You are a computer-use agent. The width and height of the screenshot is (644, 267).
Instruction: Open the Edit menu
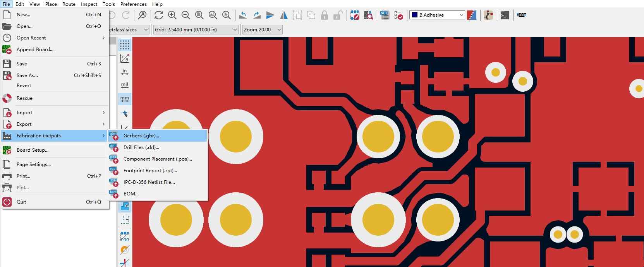click(x=20, y=4)
